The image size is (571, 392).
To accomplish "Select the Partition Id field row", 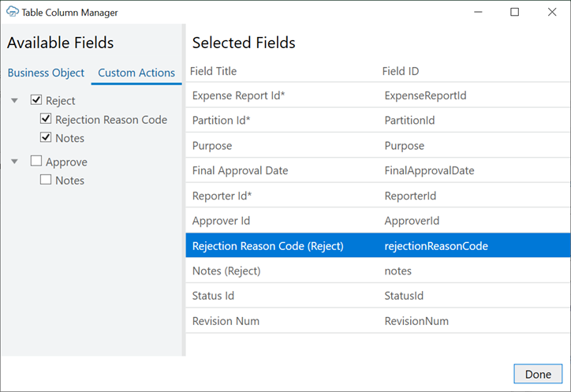I will [x=377, y=121].
